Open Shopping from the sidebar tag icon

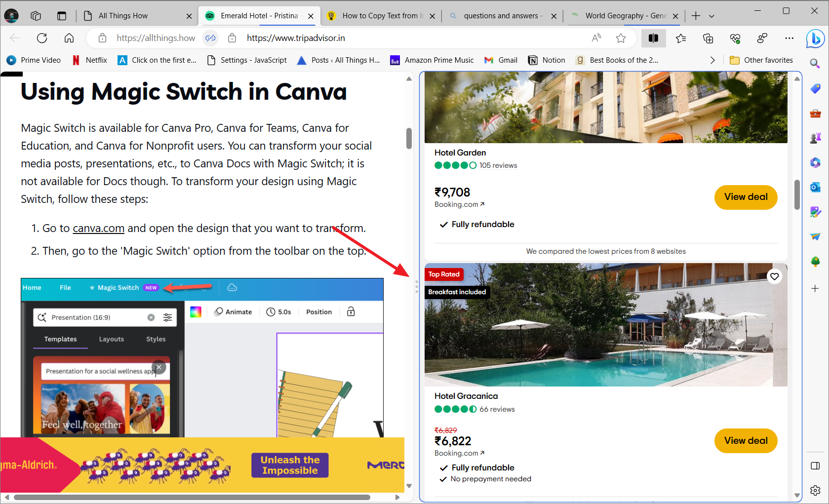point(815,89)
